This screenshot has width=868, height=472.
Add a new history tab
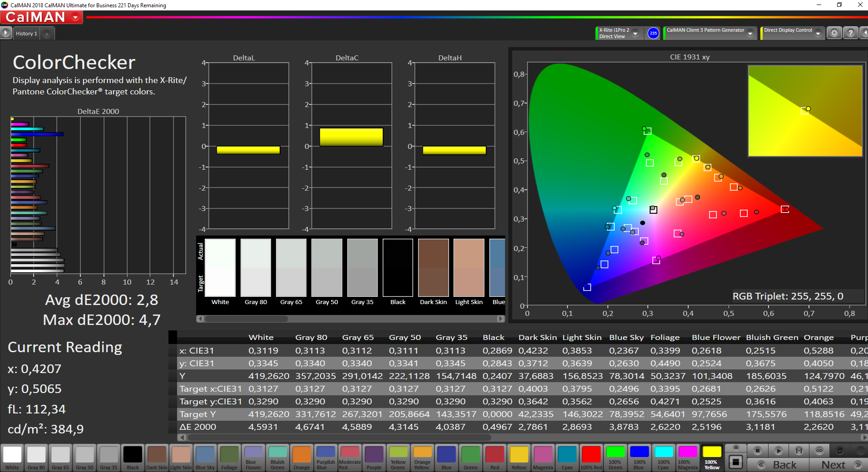pyautogui.click(x=47, y=34)
